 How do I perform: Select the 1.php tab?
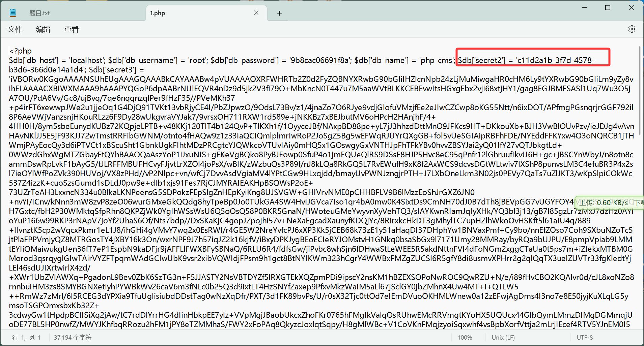tap(158, 13)
